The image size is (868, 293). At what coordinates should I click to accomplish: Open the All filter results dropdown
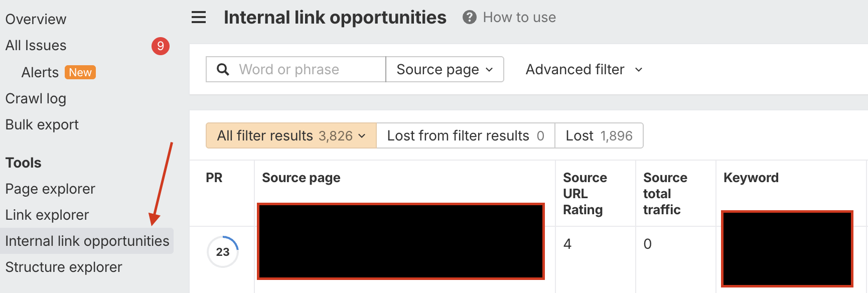291,135
